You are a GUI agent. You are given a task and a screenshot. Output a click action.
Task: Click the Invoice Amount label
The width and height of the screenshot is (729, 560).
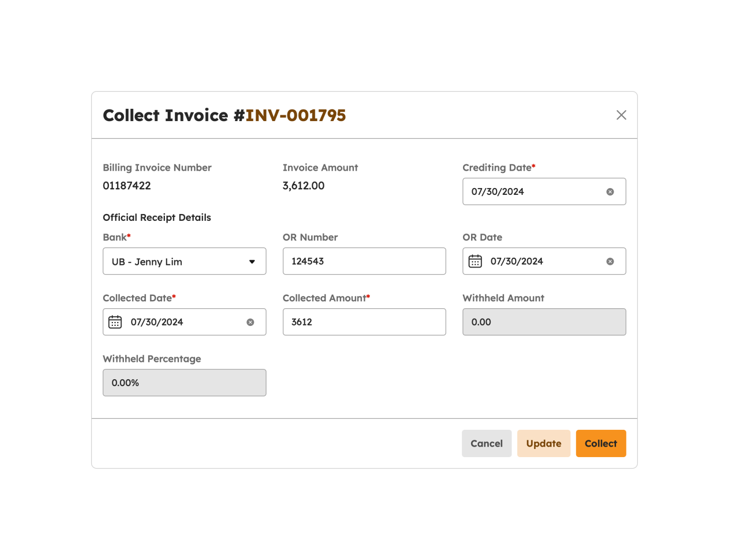pos(320,168)
